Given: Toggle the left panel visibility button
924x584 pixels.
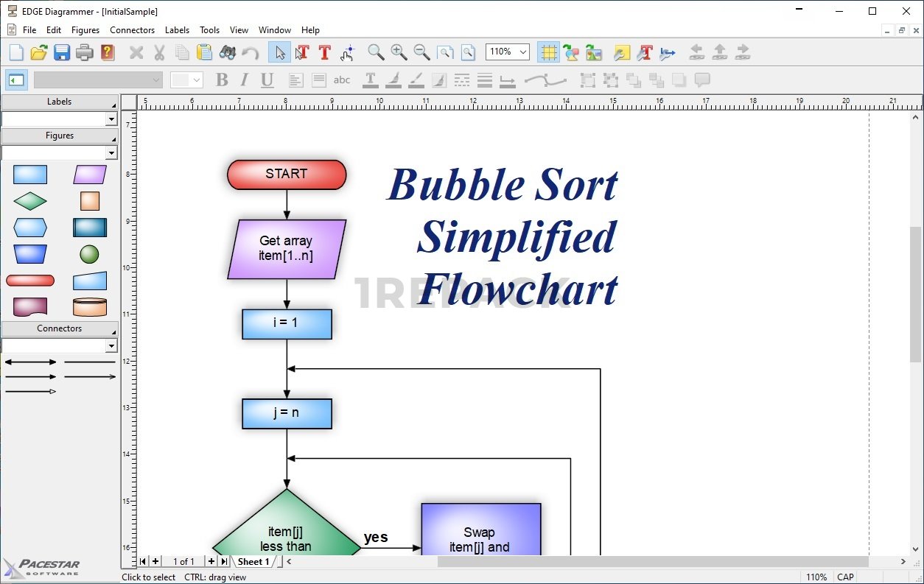Looking at the screenshot, I should [16, 80].
